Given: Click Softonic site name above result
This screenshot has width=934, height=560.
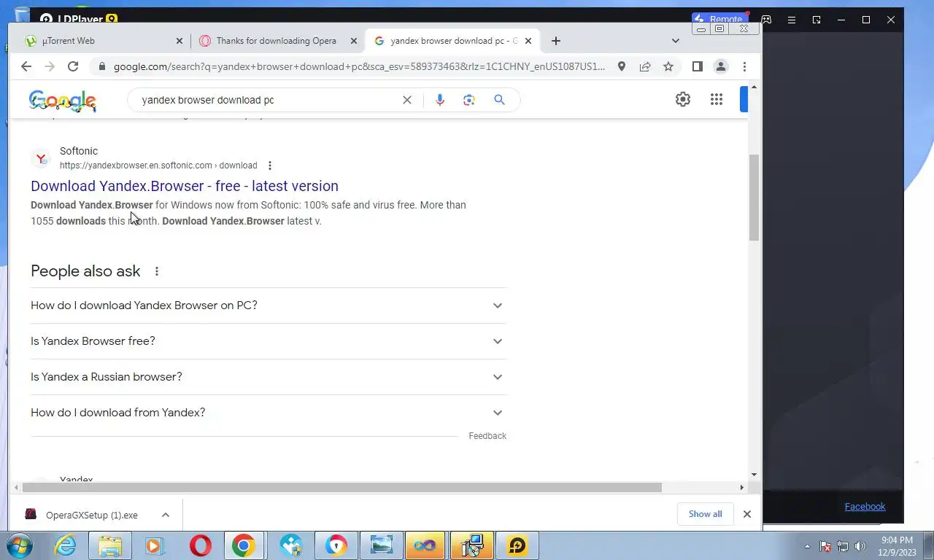Looking at the screenshot, I should tap(79, 151).
